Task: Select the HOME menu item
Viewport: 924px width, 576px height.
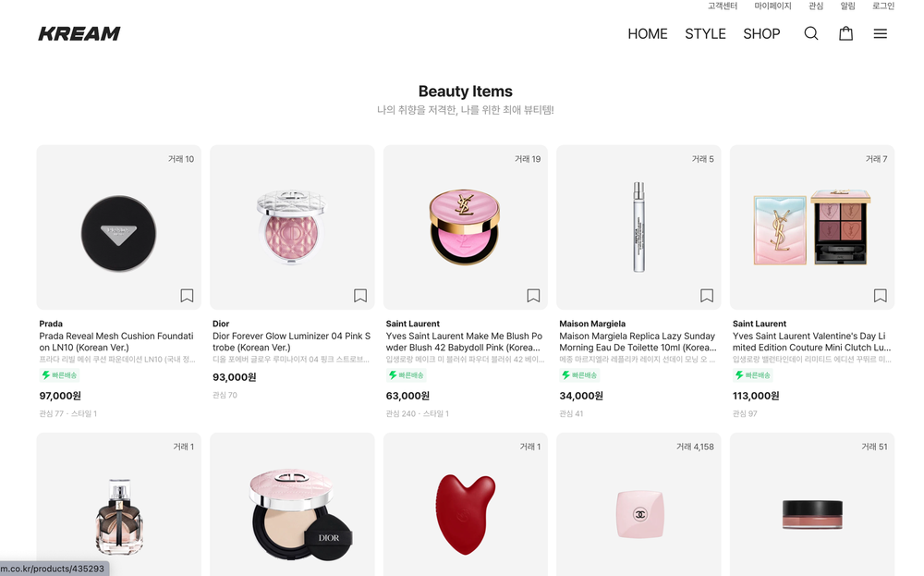Action: point(647,33)
